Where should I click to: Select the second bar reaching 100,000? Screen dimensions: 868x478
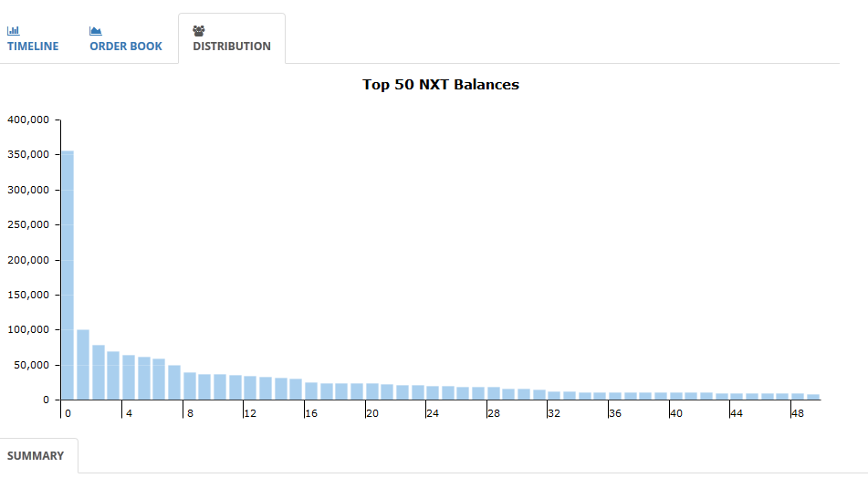tap(83, 365)
